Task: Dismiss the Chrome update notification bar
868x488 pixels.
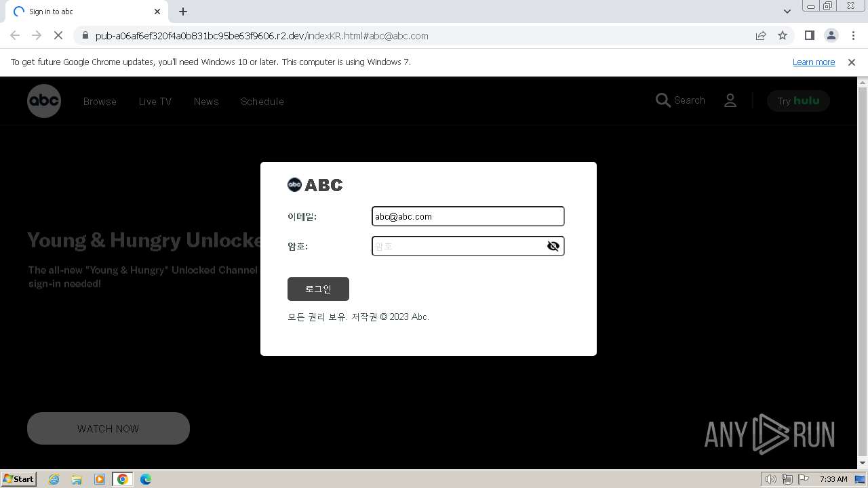Action: click(852, 62)
